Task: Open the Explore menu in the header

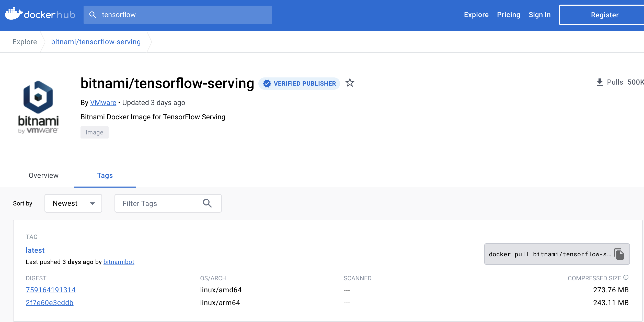Action: click(x=476, y=15)
